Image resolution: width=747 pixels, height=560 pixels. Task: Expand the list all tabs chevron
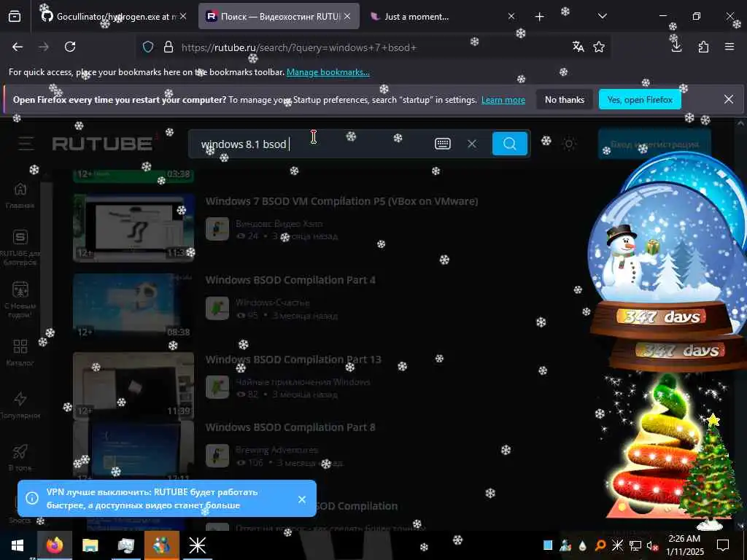602,16
